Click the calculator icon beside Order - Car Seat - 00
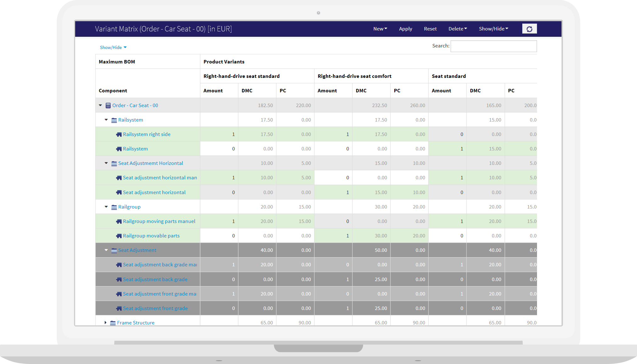This screenshot has width=637, height=364. pos(108,105)
